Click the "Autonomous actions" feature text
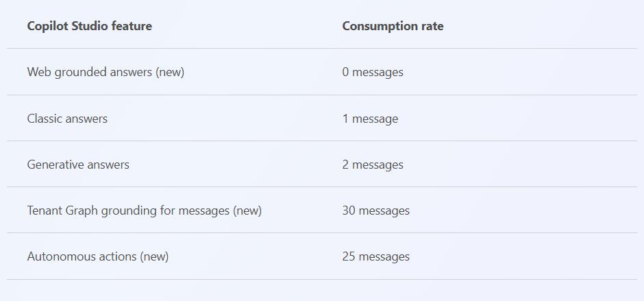This screenshot has width=644, height=301. point(82,256)
